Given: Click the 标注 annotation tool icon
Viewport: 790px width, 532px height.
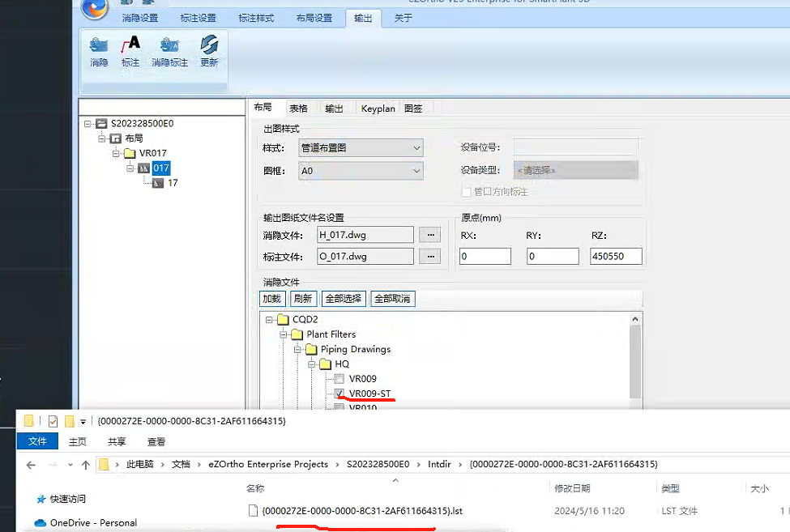Looking at the screenshot, I should pos(130,45).
